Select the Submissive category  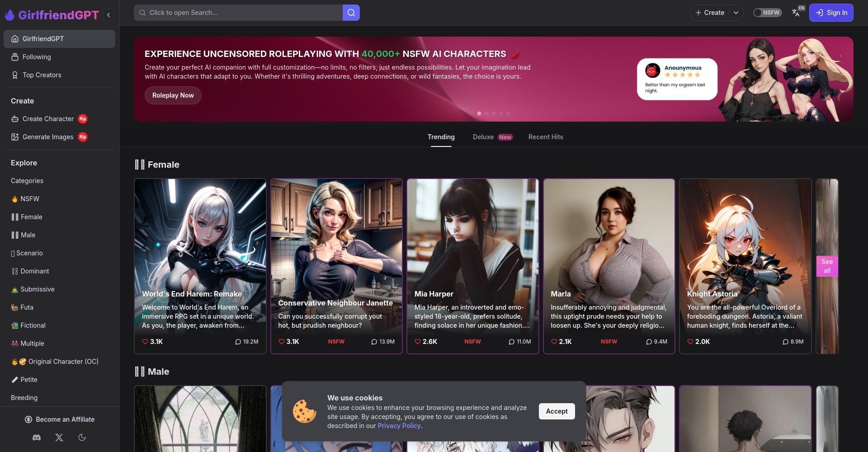pyautogui.click(x=59, y=289)
